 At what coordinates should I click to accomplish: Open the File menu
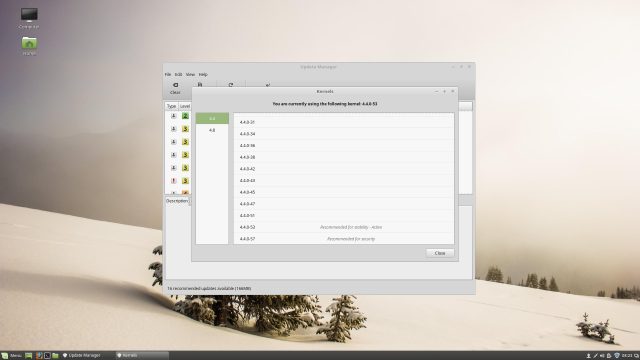(x=168, y=74)
